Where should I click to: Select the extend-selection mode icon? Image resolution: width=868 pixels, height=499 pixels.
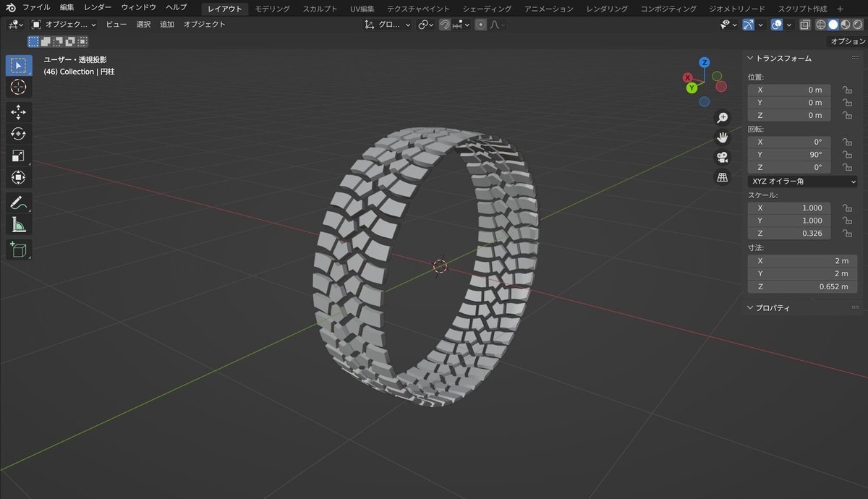(x=46, y=41)
